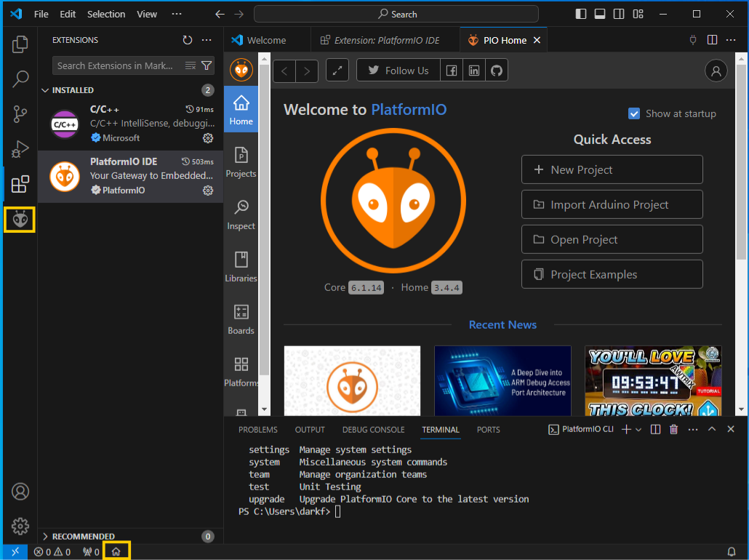Open Platforms in PIO Home sidebar

241,371
